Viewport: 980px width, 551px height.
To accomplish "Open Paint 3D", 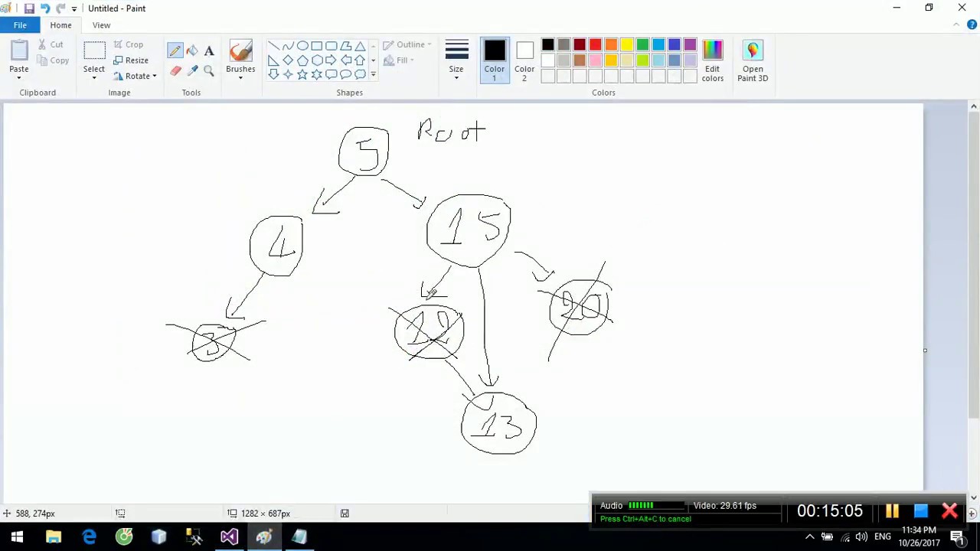I will (x=753, y=60).
